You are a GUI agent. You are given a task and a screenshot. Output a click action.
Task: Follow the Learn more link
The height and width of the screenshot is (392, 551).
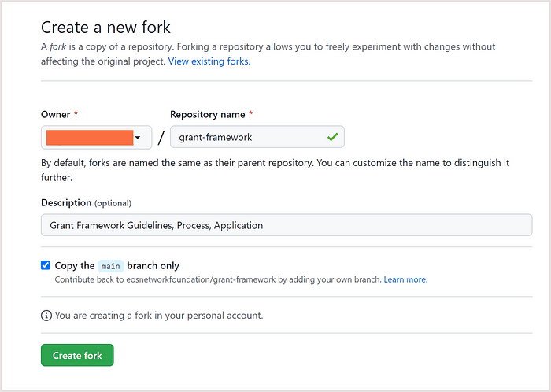point(405,279)
